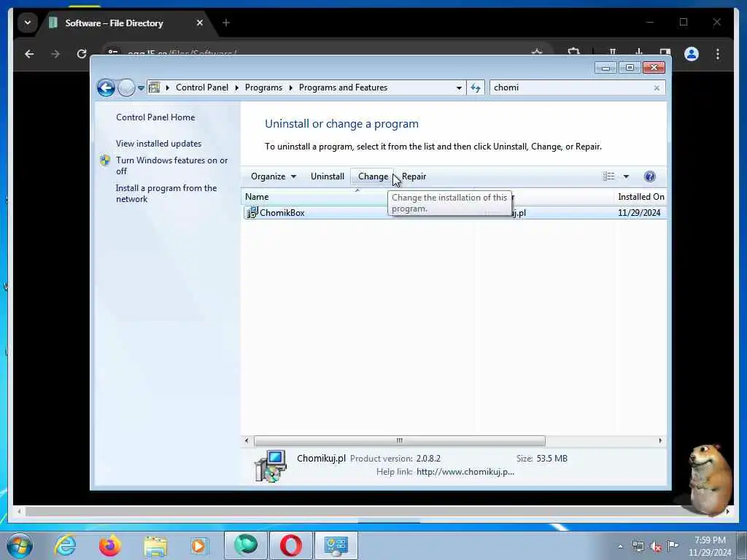The height and width of the screenshot is (560, 747).
Task: Click the 53.5 MB size value
Action: point(551,459)
